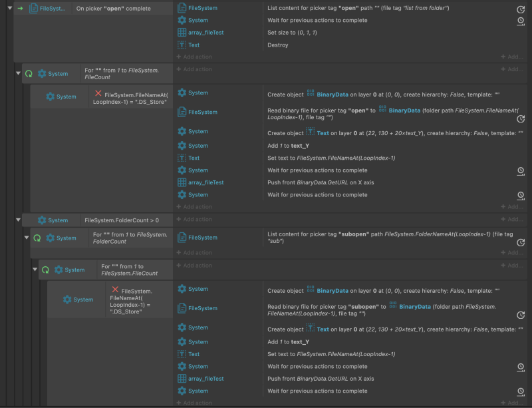The height and width of the screenshot is (408, 532).
Task: Click the Text icon next to Destroy action
Action: pyautogui.click(x=182, y=45)
